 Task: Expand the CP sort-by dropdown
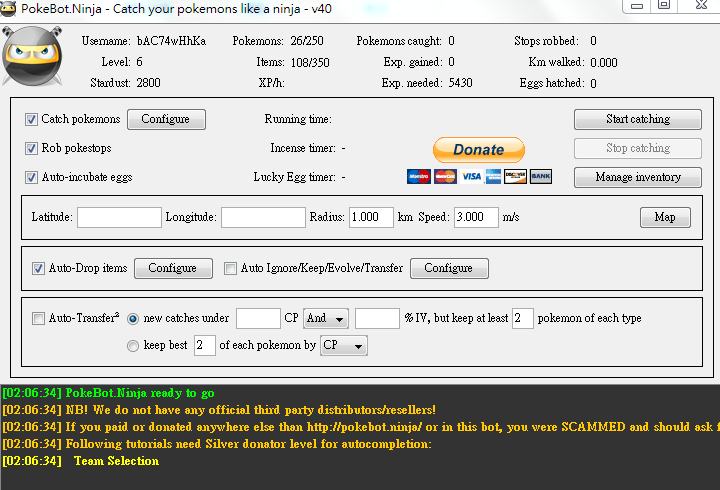pos(343,345)
